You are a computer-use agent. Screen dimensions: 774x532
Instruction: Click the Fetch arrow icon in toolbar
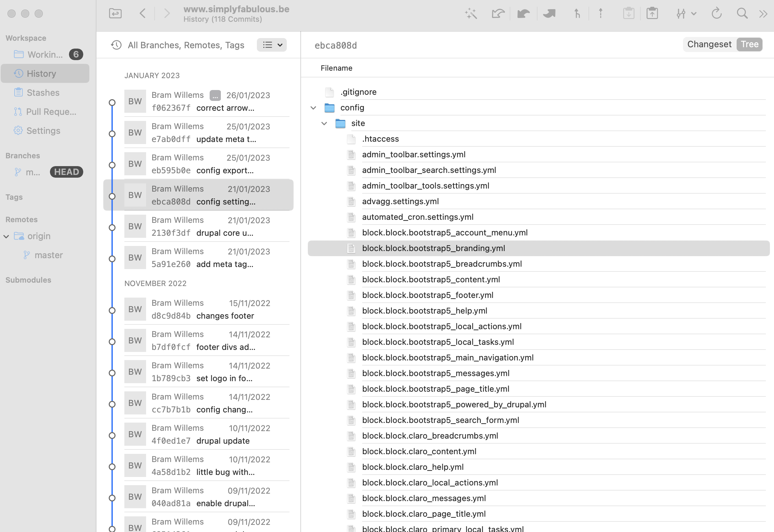click(498, 14)
